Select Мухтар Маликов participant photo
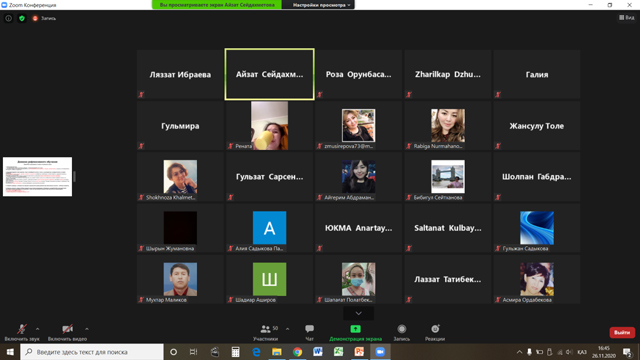The height and width of the screenshot is (360, 640). pyautogui.click(x=180, y=279)
